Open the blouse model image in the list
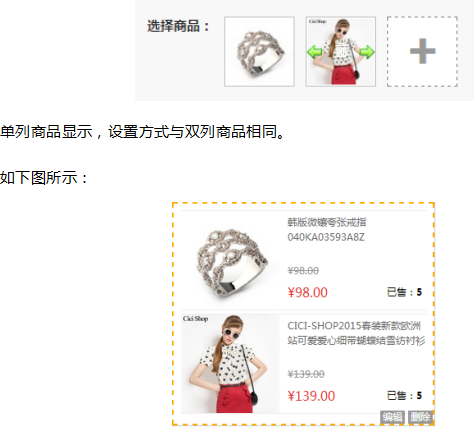The width and height of the screenshot is (476, 427). click(x=230, y=364)
